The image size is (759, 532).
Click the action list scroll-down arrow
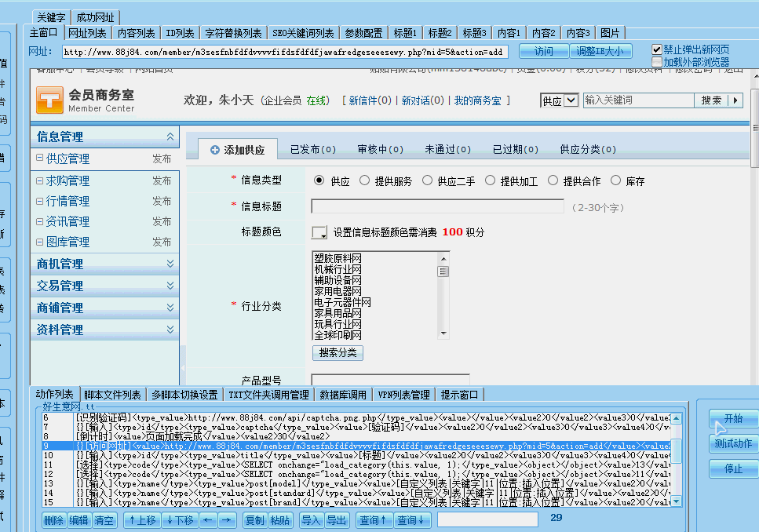[677, 501]
